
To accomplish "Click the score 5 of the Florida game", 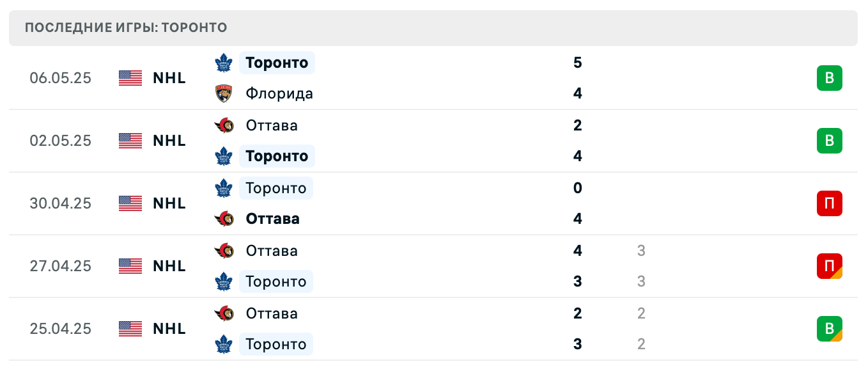I will click(x=578, y=63).
